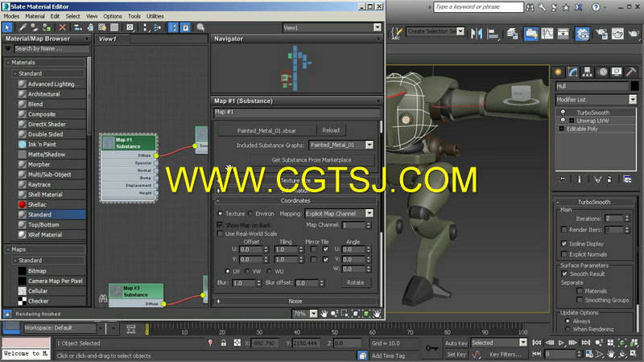
Task: Collapse the Materials group in browser
Action: (8, 63)
